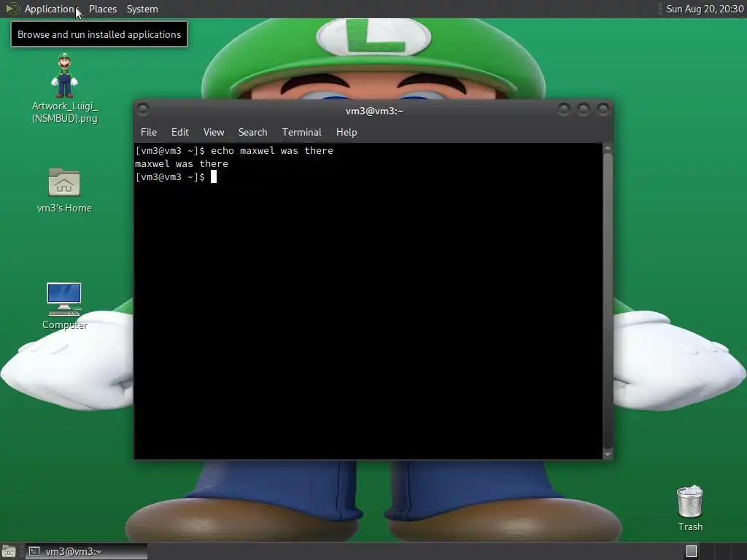
Task: Open the System menu in top panel
Action: point(142,9)
